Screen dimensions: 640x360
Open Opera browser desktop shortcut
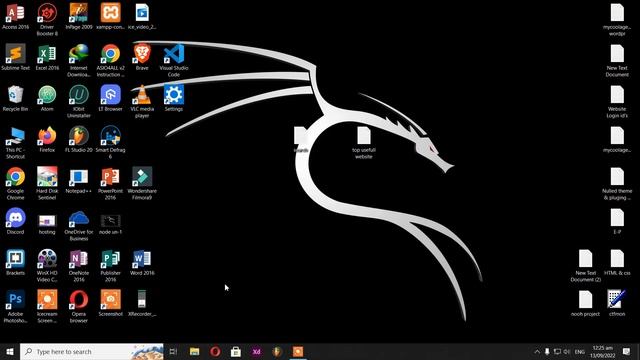79,306
